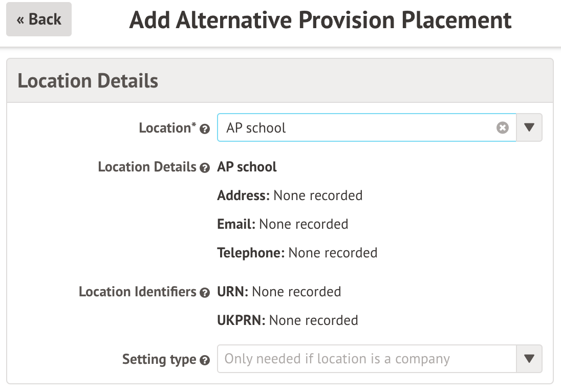561x392 pixels.
Task: Clear the AP school location selection
Action: 503,127
